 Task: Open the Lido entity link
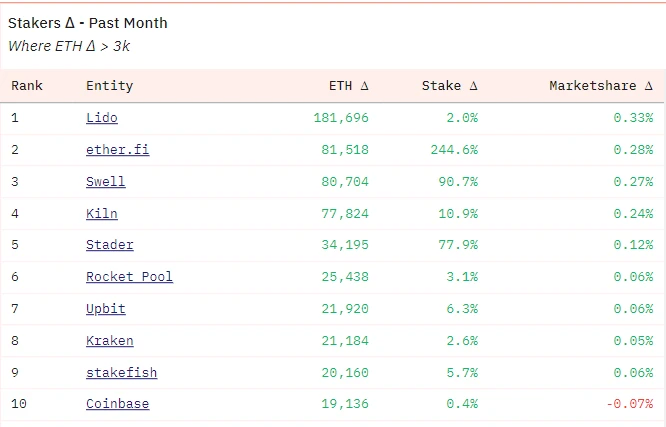click(x=101, y=118)
